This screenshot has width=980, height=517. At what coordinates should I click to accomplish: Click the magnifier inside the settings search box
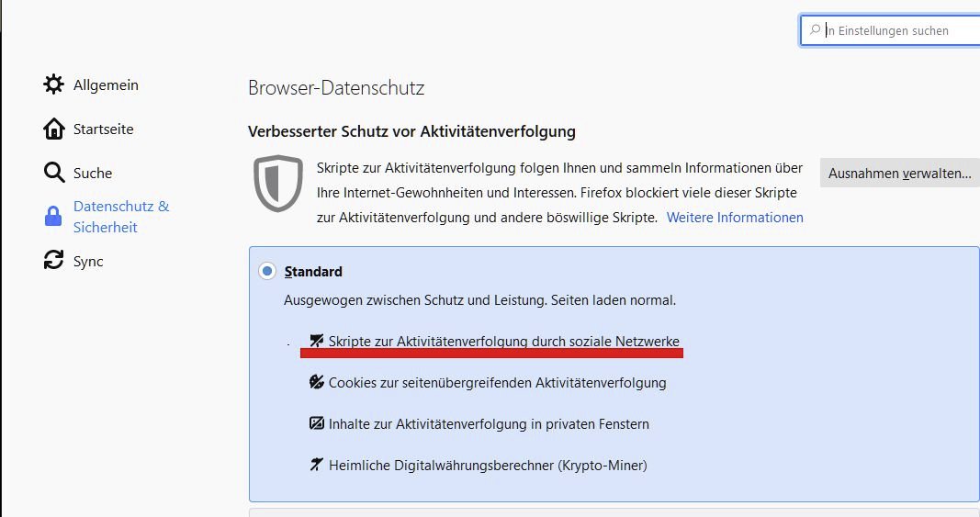click(815, 29)
